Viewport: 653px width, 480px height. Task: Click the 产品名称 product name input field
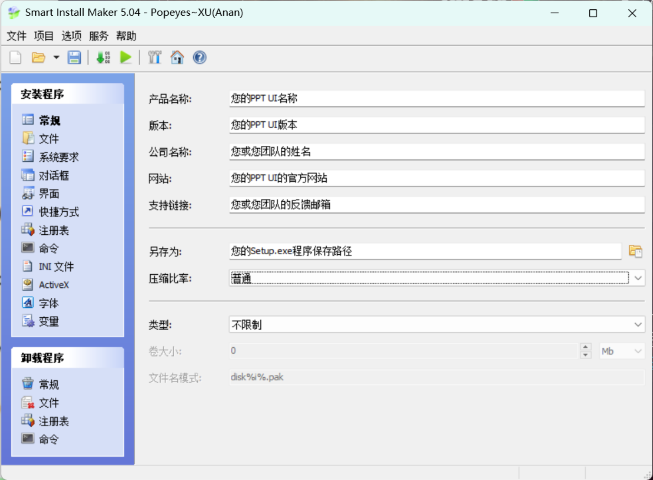pyautogui.click(x=436, y=99)
